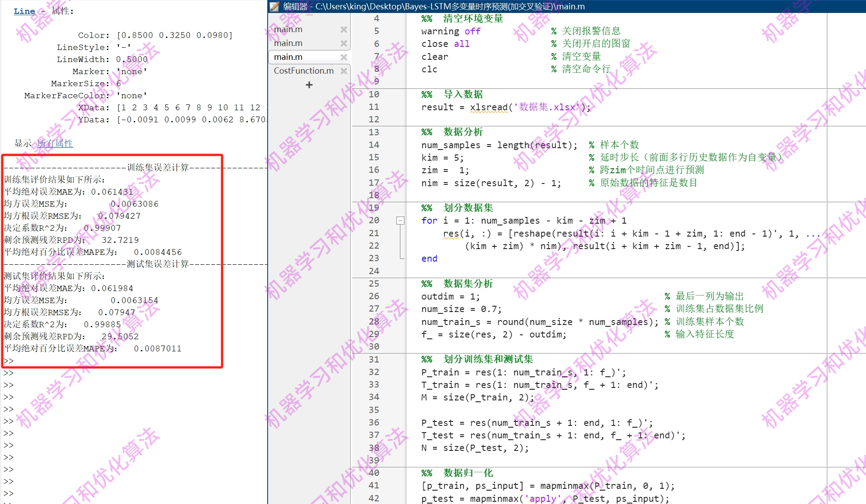Click the plus icon to open a new file tab

click(309, 85)
